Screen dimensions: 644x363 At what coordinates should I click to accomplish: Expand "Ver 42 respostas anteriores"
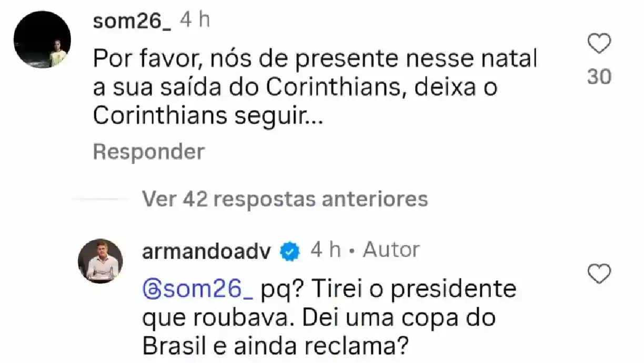[x=285, y=199]
